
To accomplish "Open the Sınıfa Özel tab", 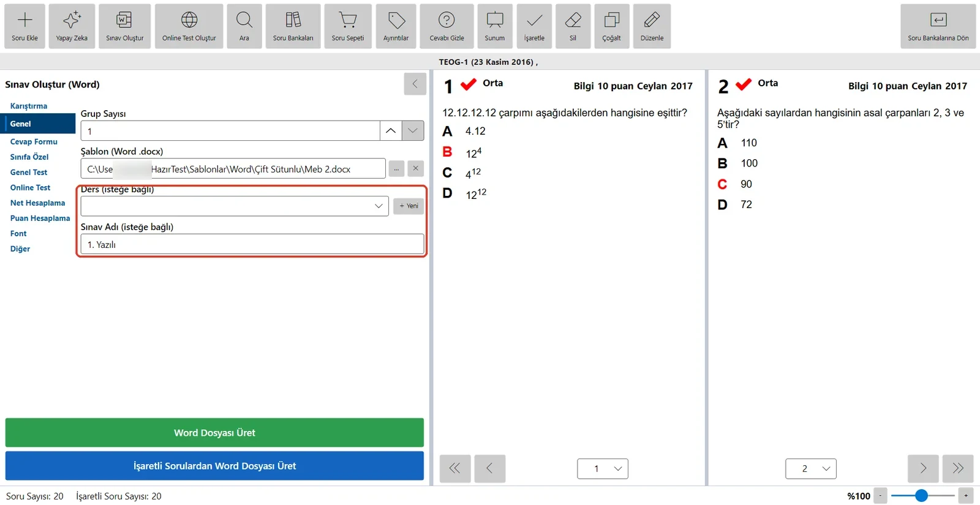I will click(x=29, y=157).
